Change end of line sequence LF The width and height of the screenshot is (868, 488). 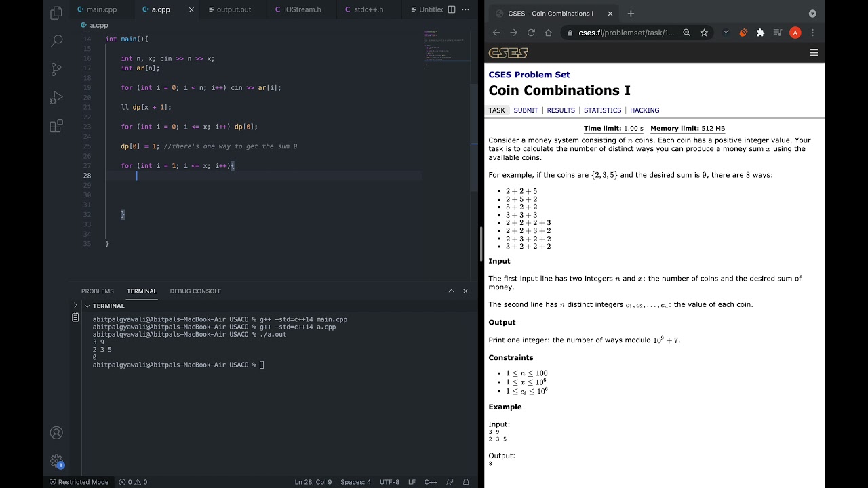412,482
